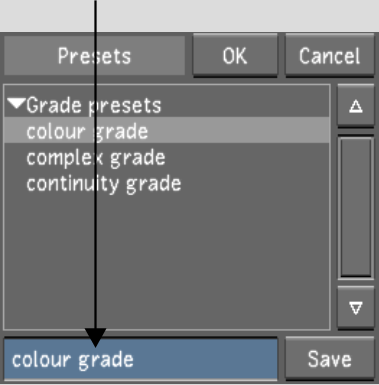The image size is (379, 385).
Task: Focus the preset name text field
Action: tap(141, 359)
